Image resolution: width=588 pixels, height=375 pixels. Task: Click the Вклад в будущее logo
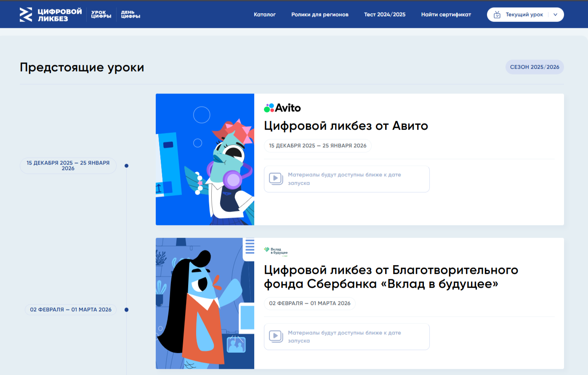pyautogui.click(x=276, y=251)
